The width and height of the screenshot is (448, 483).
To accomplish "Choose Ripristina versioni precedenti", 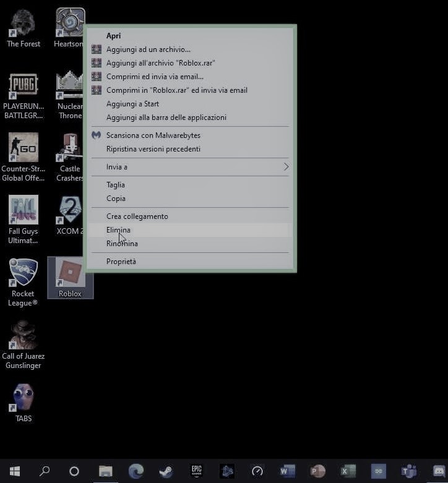I will coord(190,149).
